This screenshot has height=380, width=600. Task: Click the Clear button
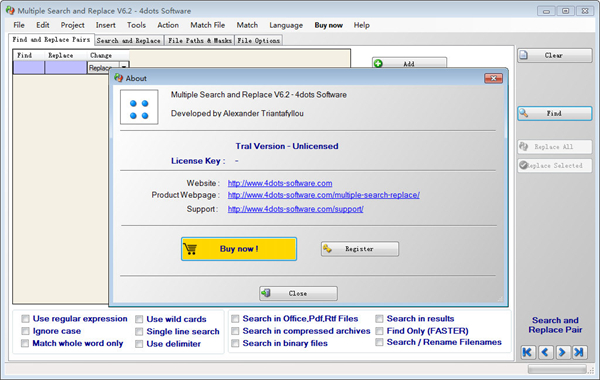tap(554, 55)
